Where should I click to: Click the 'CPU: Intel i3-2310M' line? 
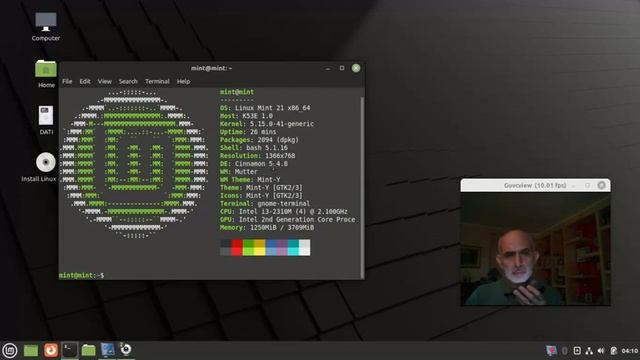coord(284,211)
